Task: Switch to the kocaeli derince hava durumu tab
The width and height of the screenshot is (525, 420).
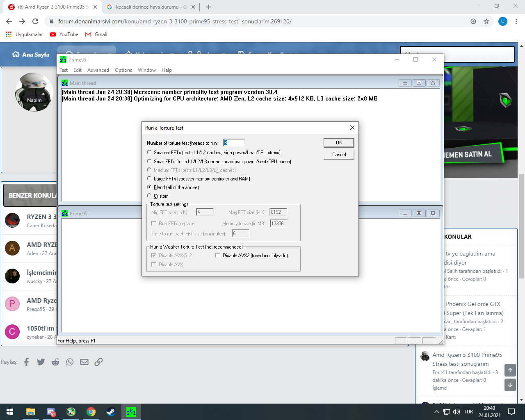Action: pyautogui.click(x=150, y=7)
